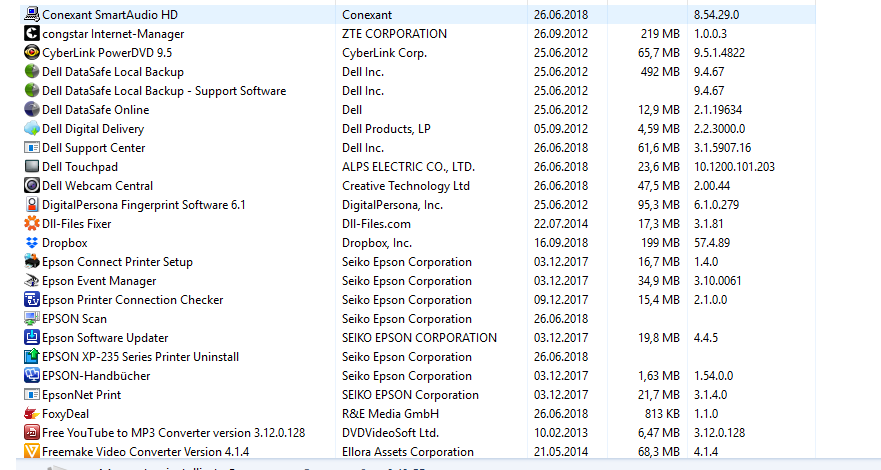This screenshot has height=470, width=881.
Task: Select the Dell Webcam Central program name
Action: (97, 185)
